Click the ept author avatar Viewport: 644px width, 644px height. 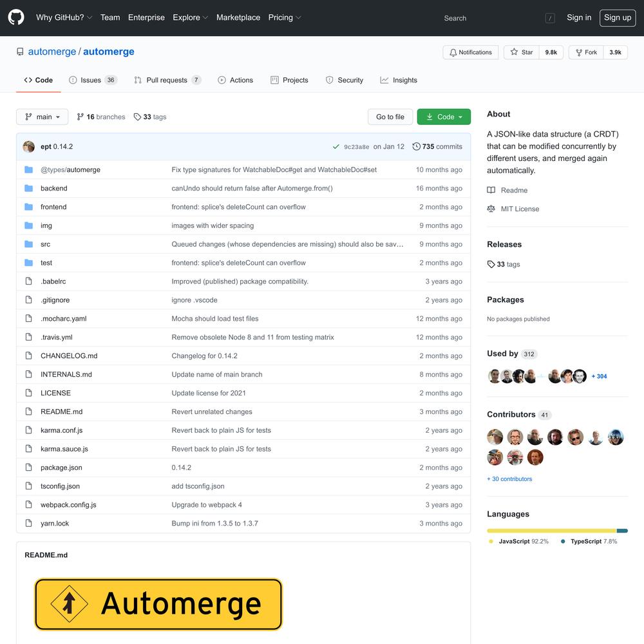tap(28, 147)
